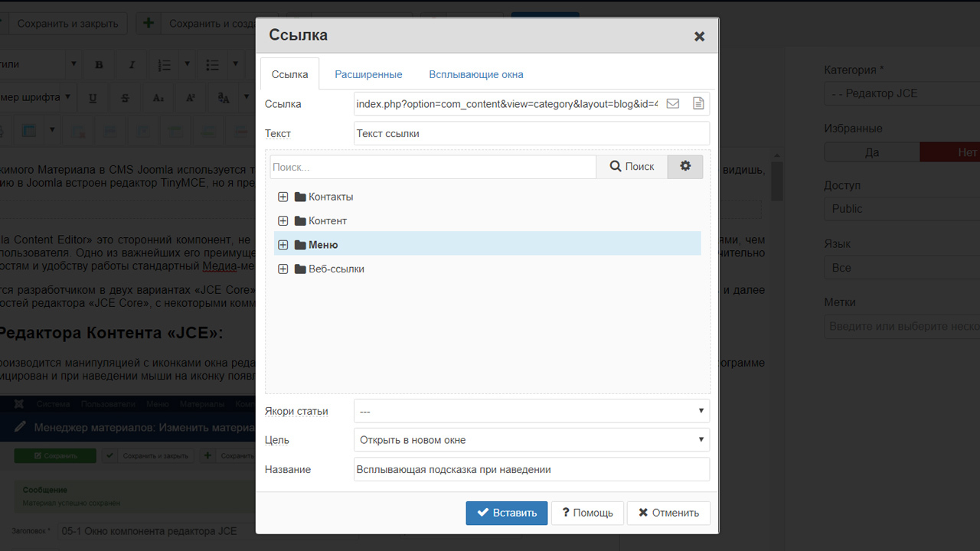This screenshot has height=551, width=980.
Task: Click the change case icon in editor toolbar
Action: tap(224, 98)
